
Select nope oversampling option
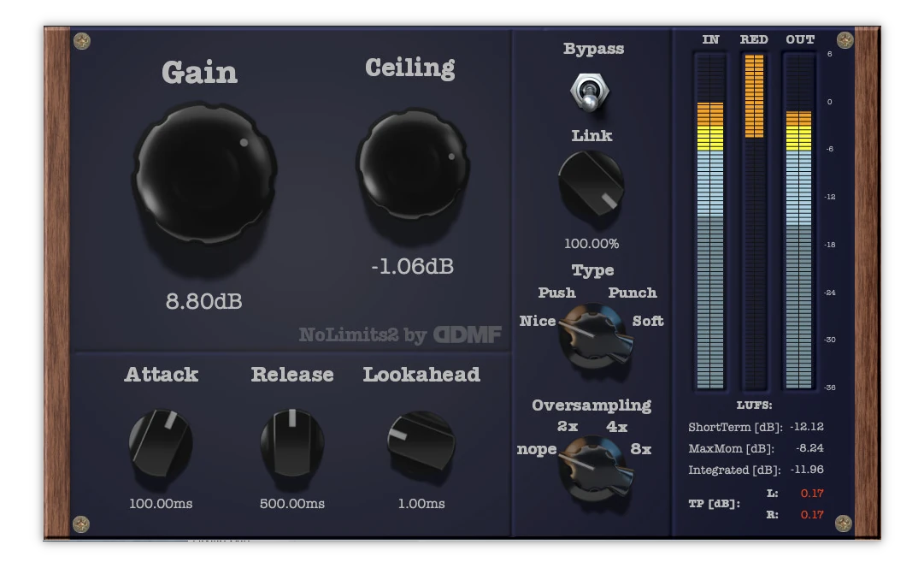click(x=536, y=449)
